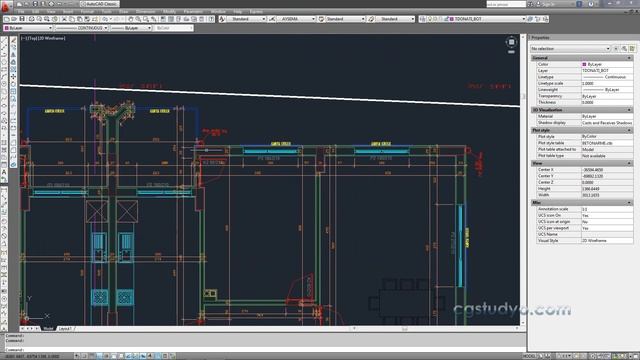Viewport: 640px width, 360px height.
Task: Open the AutoCAD Classic workspace dropdown
Action: click(99, 4)
